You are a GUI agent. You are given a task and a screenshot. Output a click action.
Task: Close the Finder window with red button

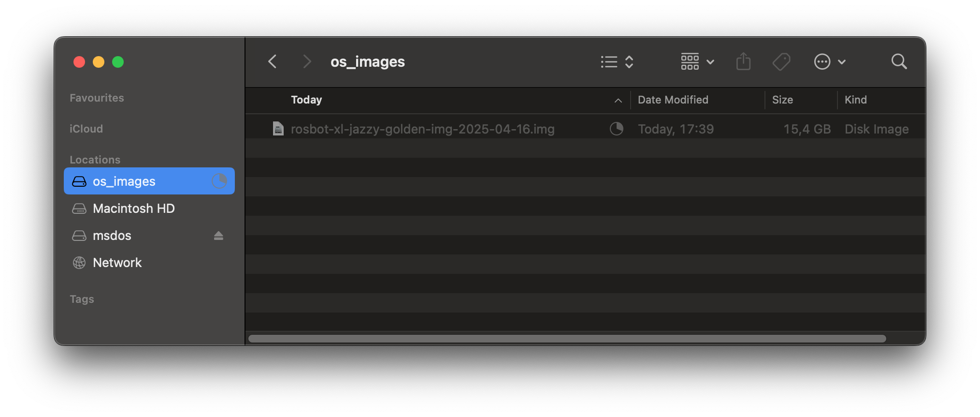coord(79,62)
